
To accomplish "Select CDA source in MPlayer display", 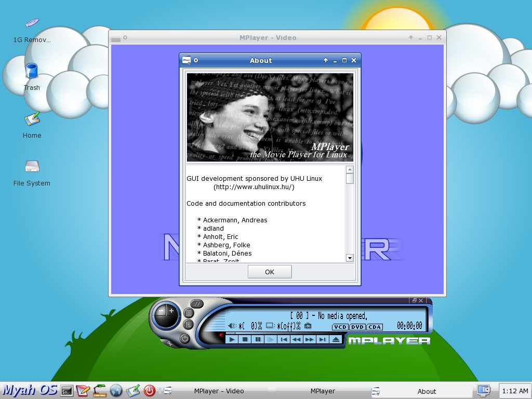I will click(375, 327).
